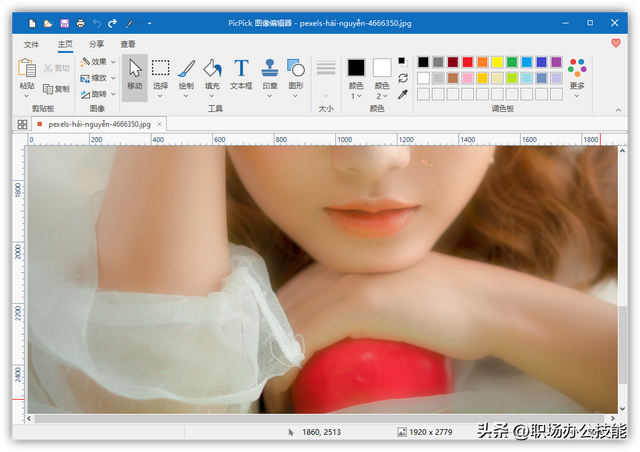Open the 文件 (File) menu

click(x=31, y=44)
